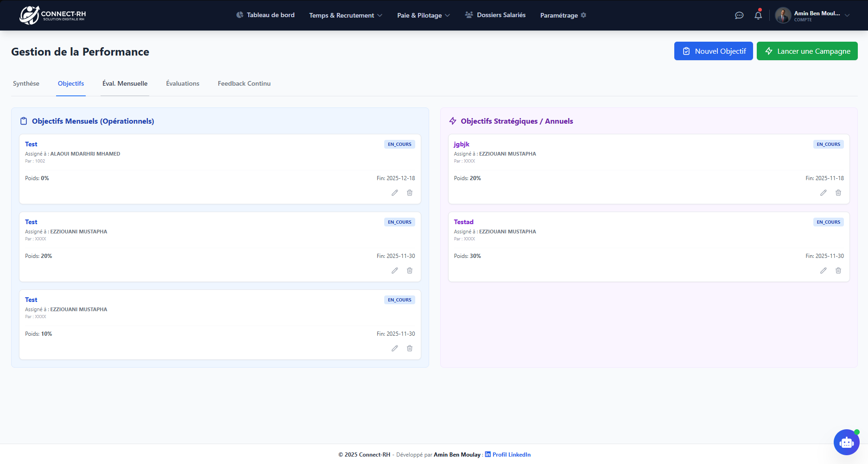Screen dimensions: 868x464
Task: Edit the monthly objective weighted 20%
Action: (x=394, y=270)
